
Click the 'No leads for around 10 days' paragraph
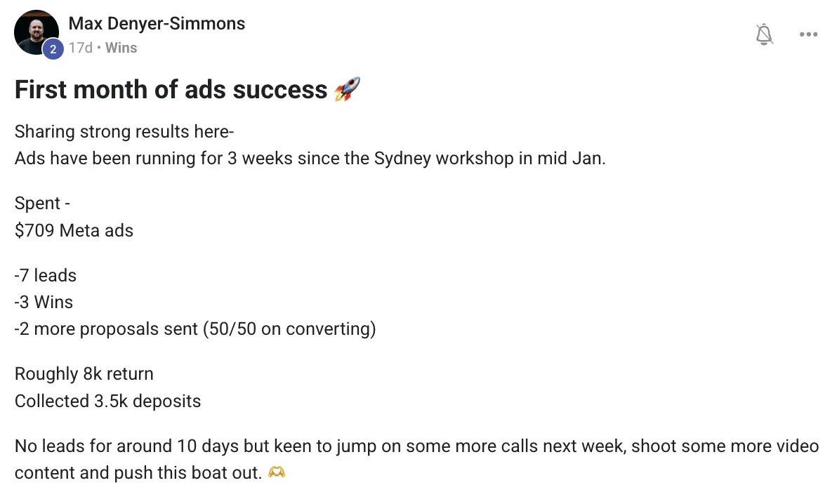pos(416,446)
